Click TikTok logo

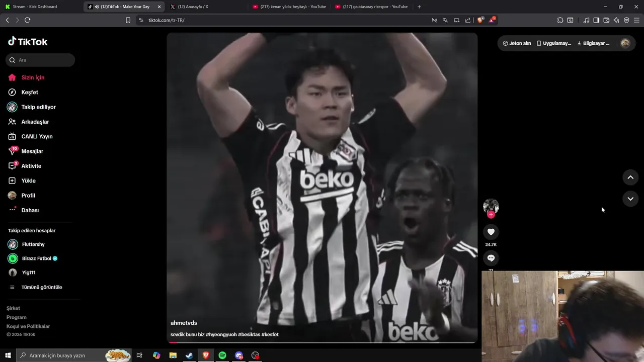click(x=28, y=42)
